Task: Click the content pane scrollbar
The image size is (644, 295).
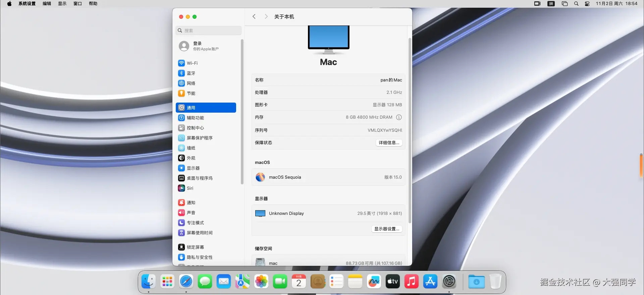Action: [x=410, y=131]
